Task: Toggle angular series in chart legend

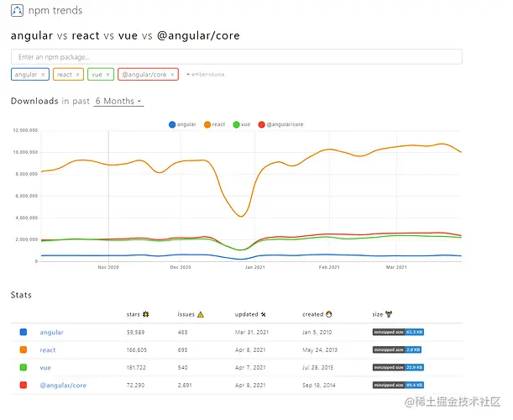Action: (x=182, y=124)
